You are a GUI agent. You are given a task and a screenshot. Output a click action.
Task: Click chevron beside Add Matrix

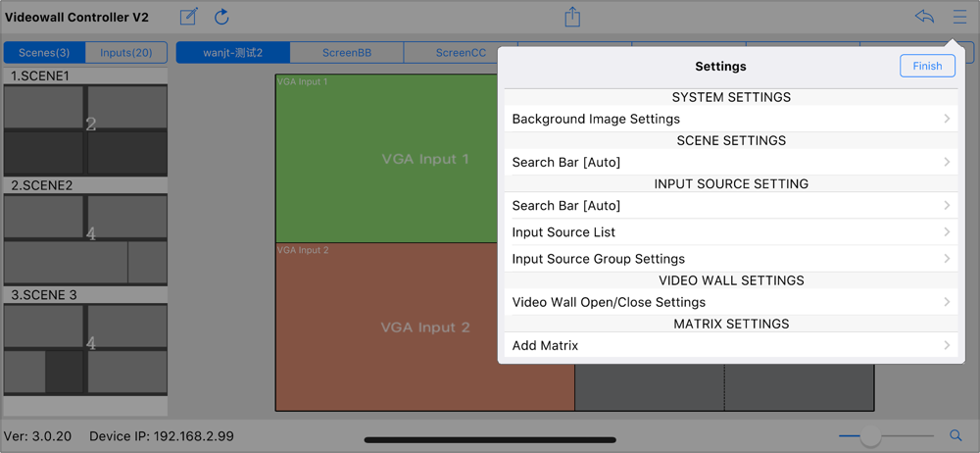(x=948, y=345)
